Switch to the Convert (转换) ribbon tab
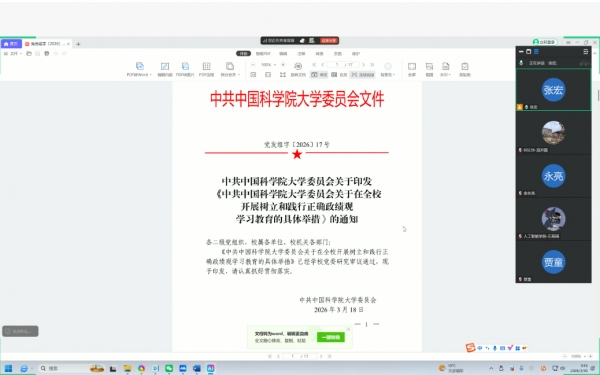This screenshot has width=600, height=375. 320,54
